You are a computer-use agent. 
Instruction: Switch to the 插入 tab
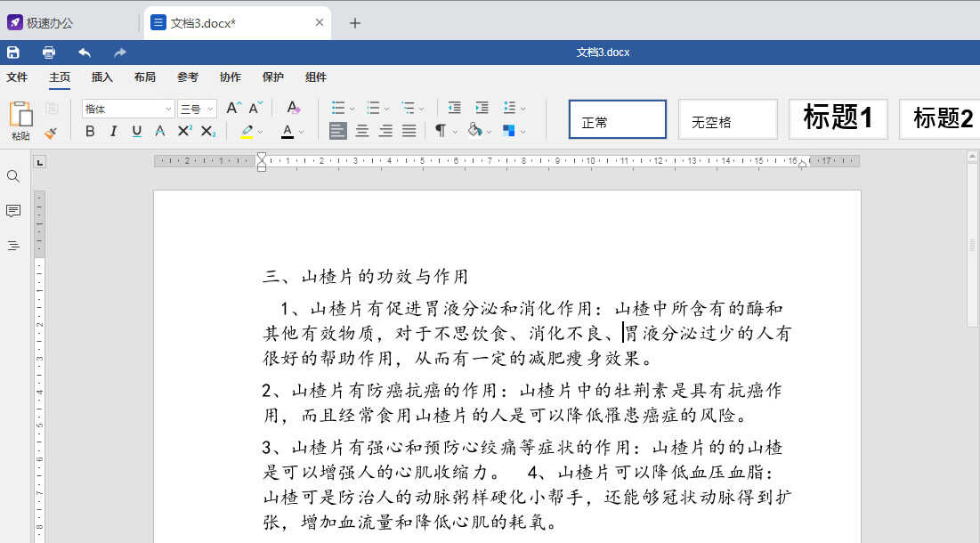[x=101, y=77]
